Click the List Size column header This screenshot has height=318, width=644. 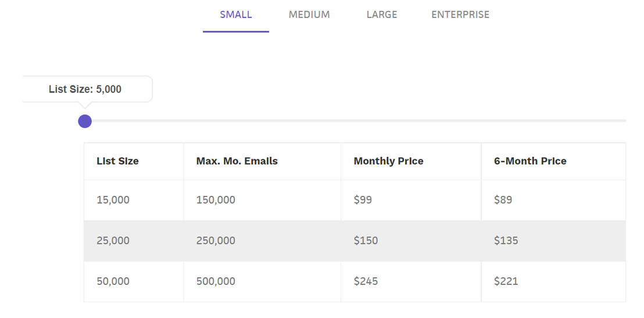(134, 161)
